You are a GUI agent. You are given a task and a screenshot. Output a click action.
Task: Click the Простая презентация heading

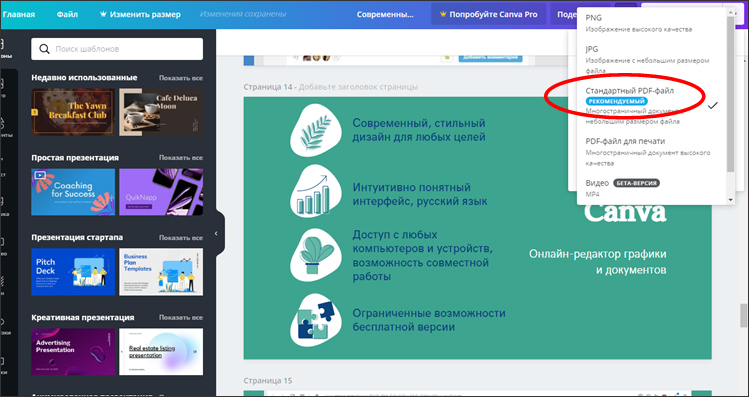coord(75,157)
